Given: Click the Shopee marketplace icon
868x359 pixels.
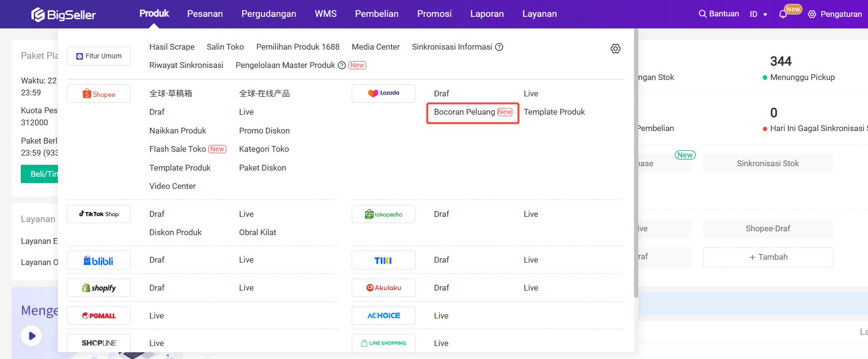Looking at the screenshot, I should click(x=99, y=94).
